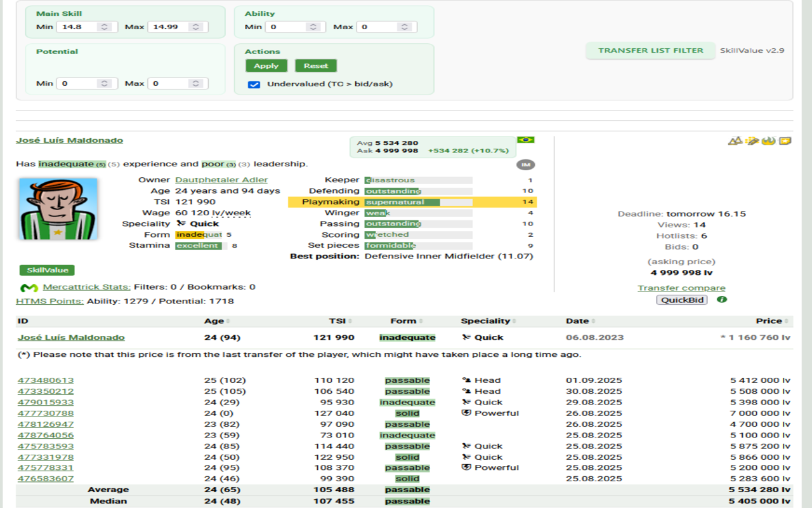Adjust the Main Skill Min stepper
This screenshot has width=812, height=508.
pyautogui.click(x=105, y=27)
